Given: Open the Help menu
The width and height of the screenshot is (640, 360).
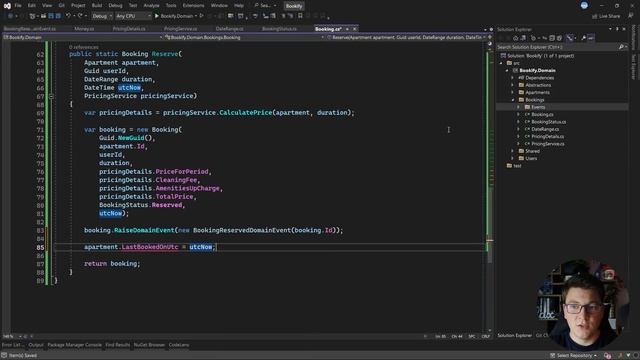Looking at the screenshot, I should click(239, 6).
